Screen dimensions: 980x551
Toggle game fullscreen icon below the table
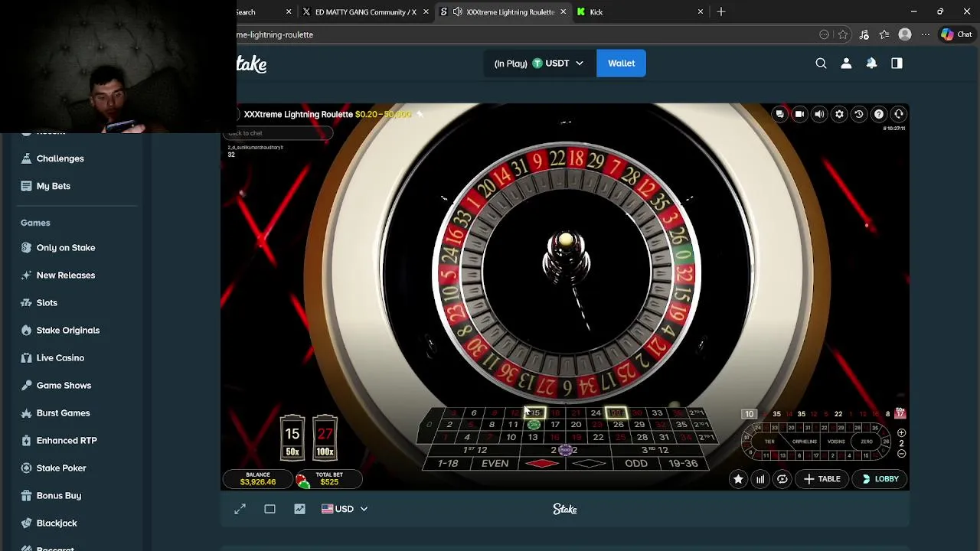tap(240, 509)
